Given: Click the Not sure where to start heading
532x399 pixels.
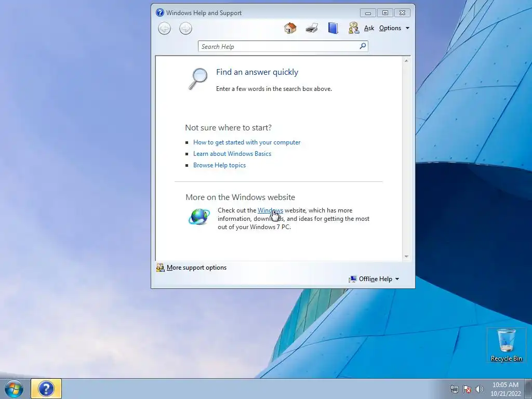Looking at the screenshot, I should (229, 128).
